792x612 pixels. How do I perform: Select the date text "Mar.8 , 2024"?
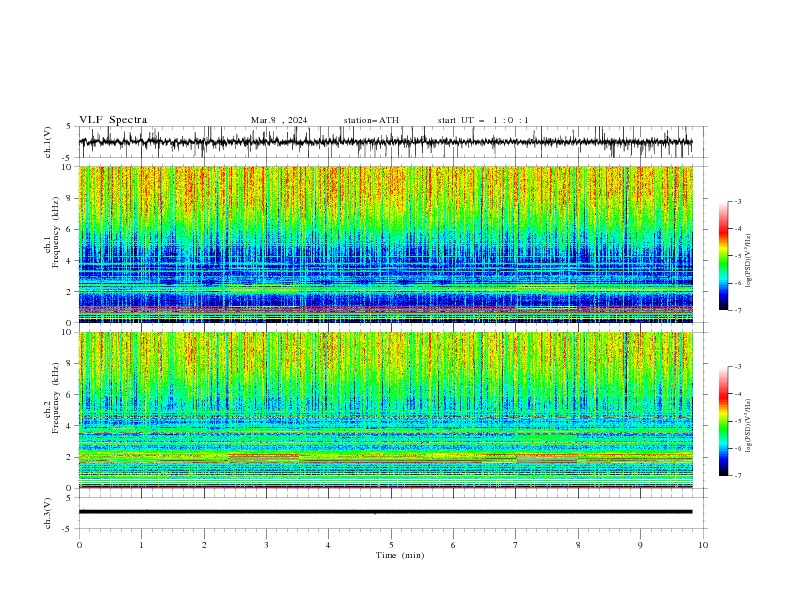click(x=279, y=120)
